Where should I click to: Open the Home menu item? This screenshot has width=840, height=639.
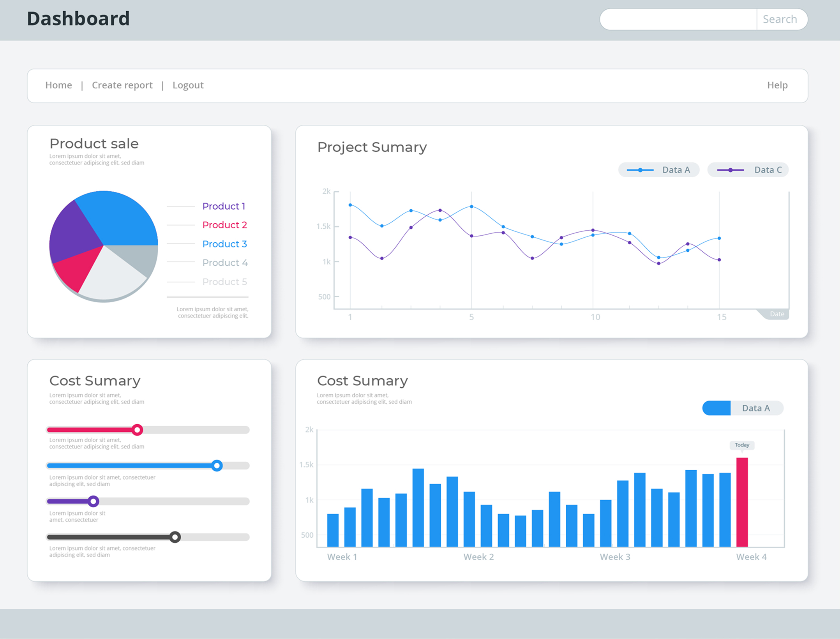click(x=58, y=85)
